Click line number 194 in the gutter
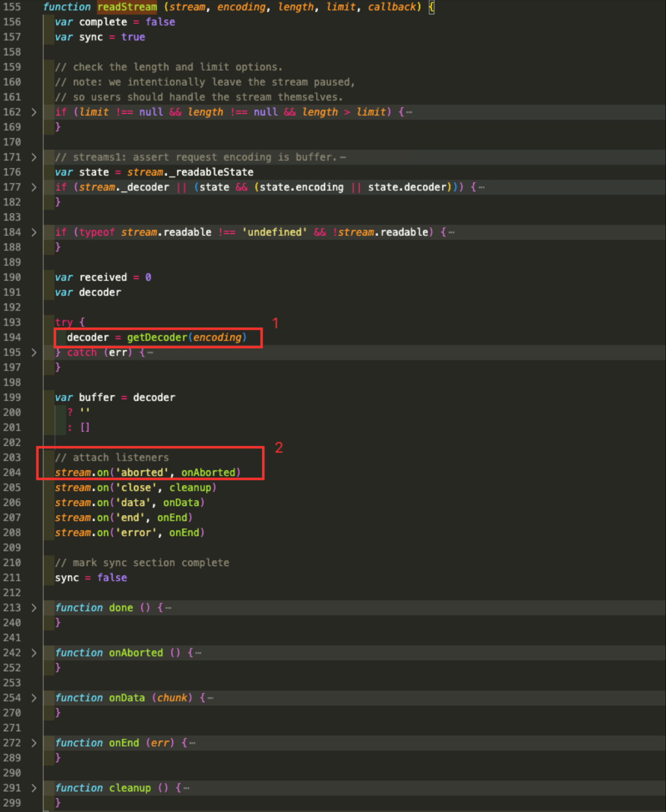Screen dimensions: 666x812 pos(12,337)
